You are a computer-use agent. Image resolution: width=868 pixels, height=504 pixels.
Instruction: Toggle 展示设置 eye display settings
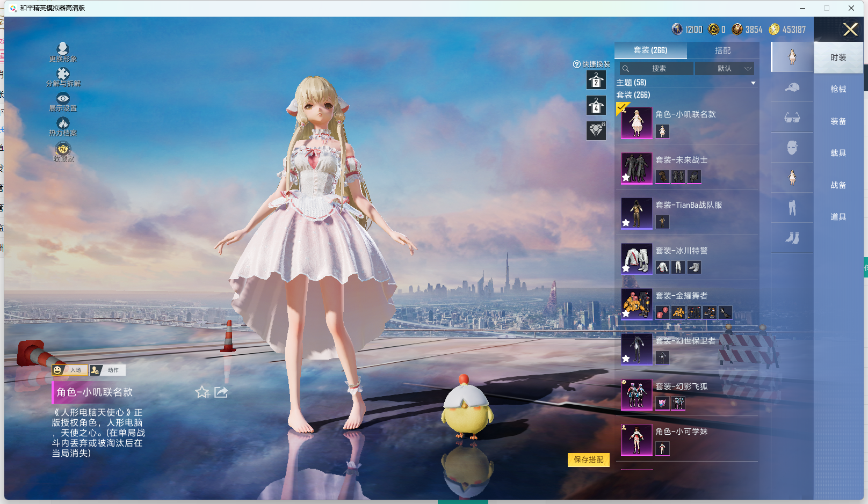[x=63, y=99]
